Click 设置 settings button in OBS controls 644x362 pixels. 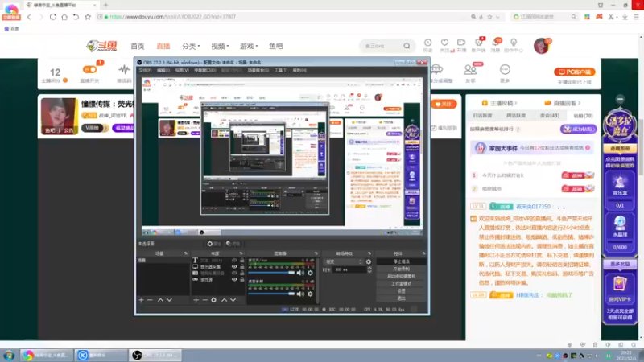(x=401, y=291)
